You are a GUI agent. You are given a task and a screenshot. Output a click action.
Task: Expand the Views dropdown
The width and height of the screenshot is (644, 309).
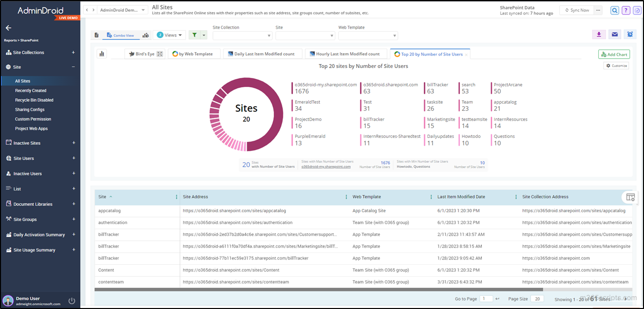coord(170,35)
